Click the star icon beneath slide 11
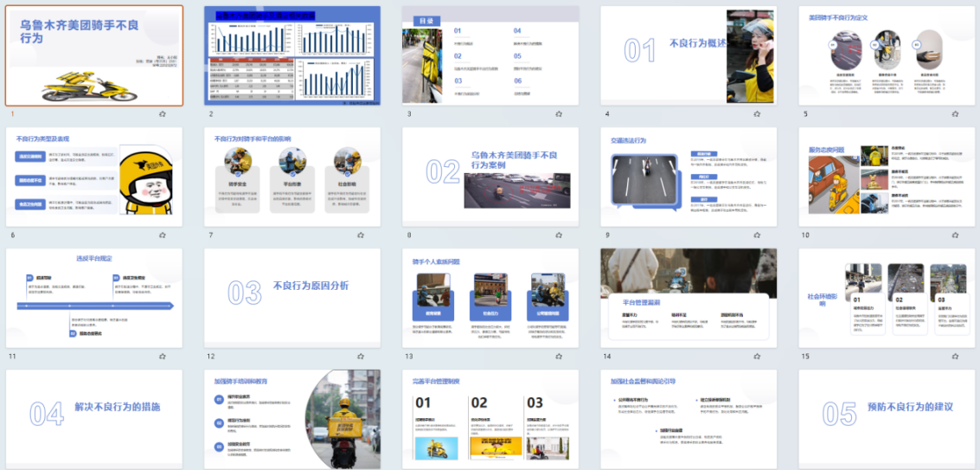The image size is (980, 470). click(163, 356)
